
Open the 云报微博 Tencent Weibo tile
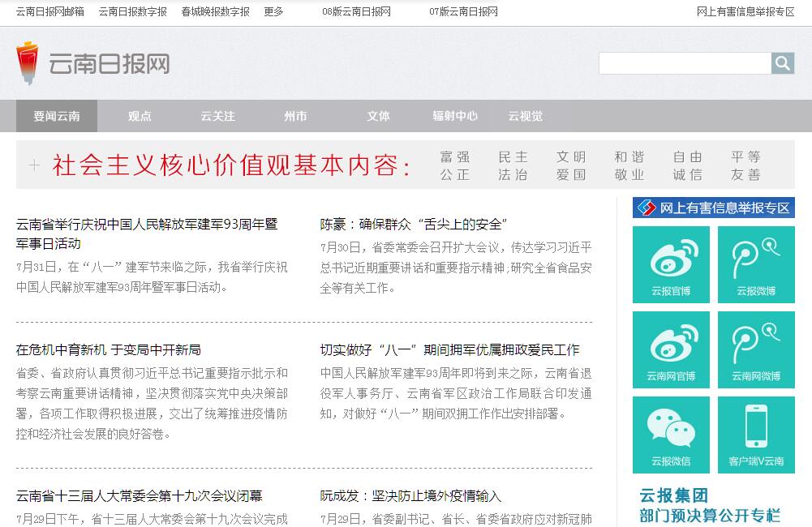point(756,264)
